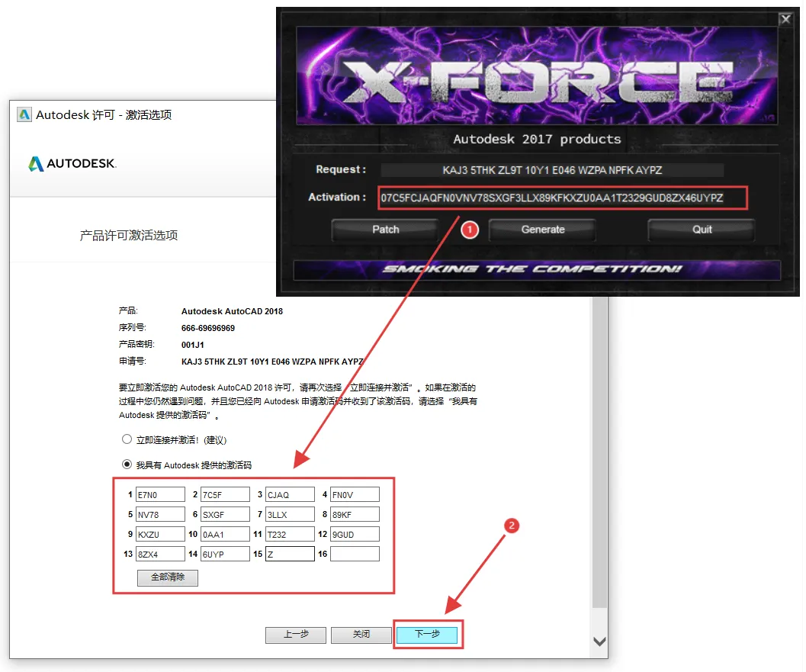Click activation code box 4 containing FN0V
806x672 pixels.
click(x=354, y=494)
